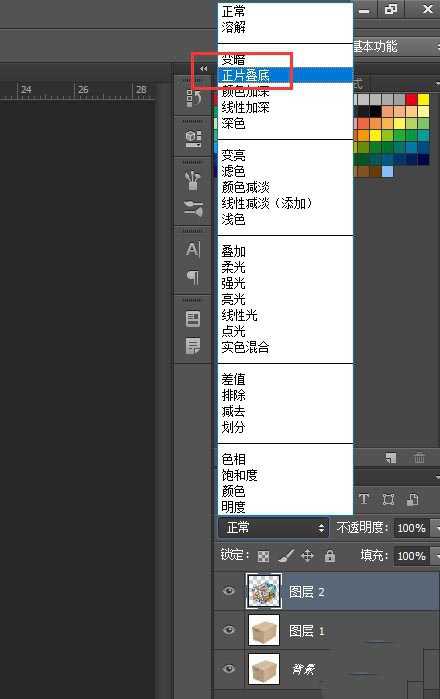This screenshot has height=699, width=440.
Task: Open the Notes panel icon
Action: [193, 345]
